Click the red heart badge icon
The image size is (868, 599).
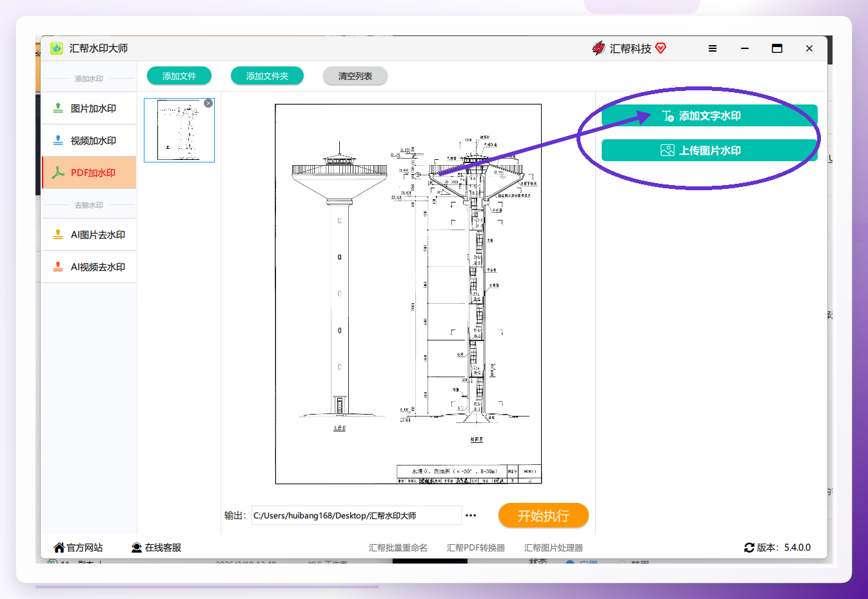(x=660, y=48)
